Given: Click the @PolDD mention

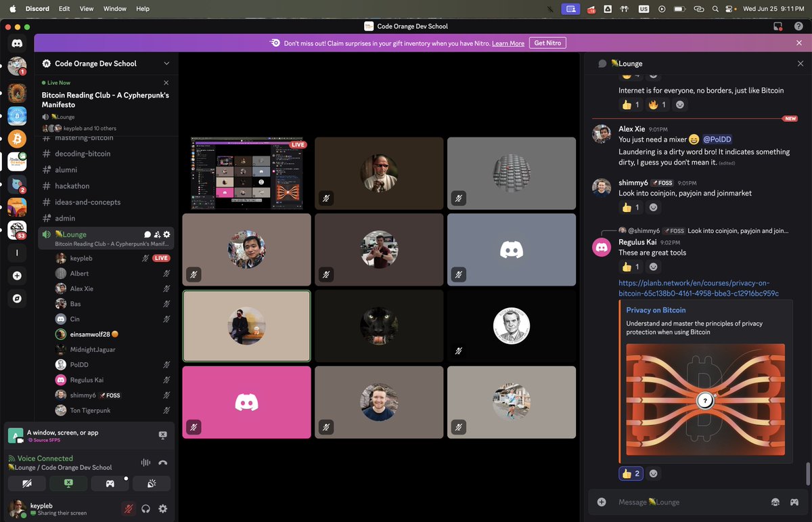Looking at the screenshot, I should click(717, 139).
